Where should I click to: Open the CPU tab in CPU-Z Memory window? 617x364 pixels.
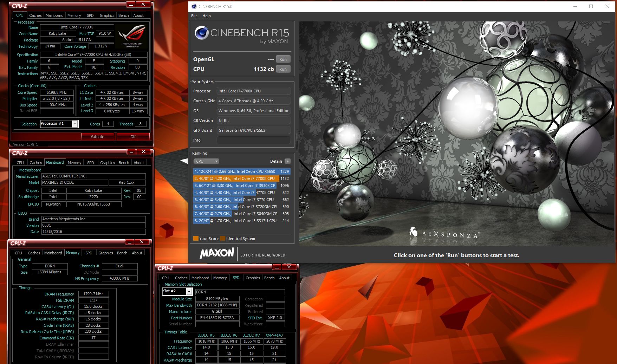(18, 253)
